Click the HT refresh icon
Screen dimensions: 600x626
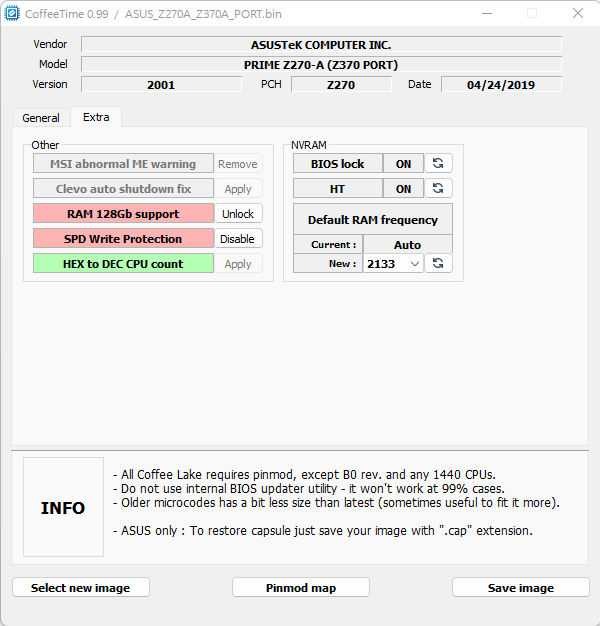(438, 188)
